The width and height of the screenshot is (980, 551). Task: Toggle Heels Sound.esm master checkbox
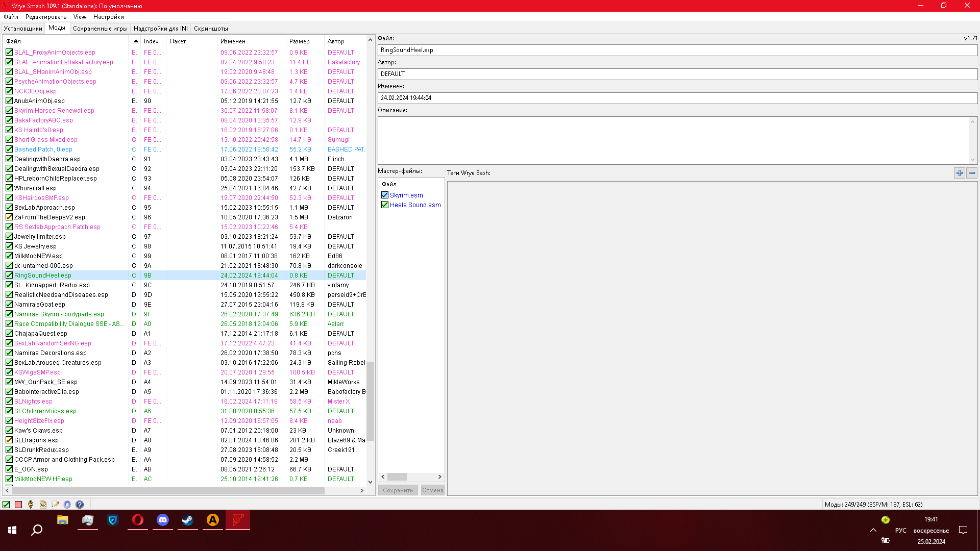pyautogui.click(x=385, y=205)
